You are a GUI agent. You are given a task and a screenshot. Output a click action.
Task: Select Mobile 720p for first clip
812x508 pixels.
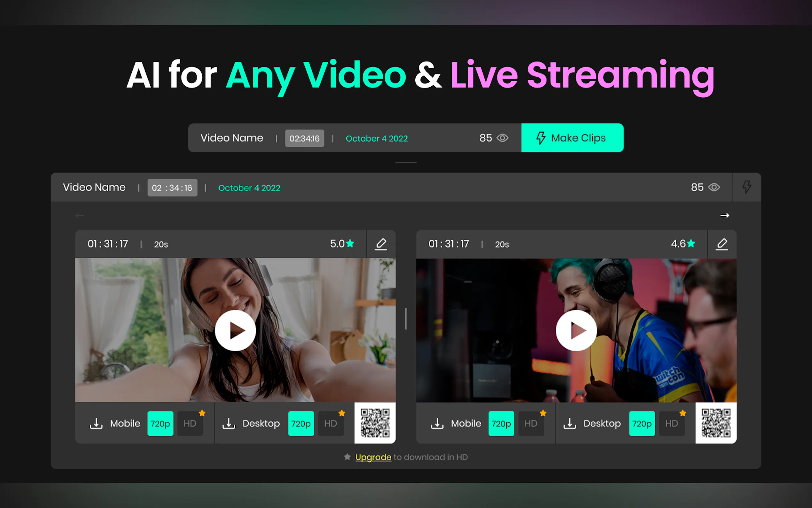[x=160, y=423]
